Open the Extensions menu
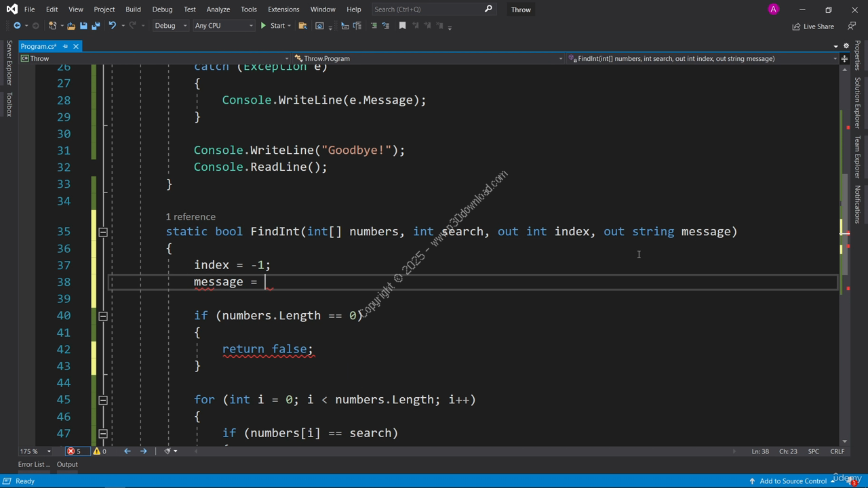868x488 pixels. (283, 9)
